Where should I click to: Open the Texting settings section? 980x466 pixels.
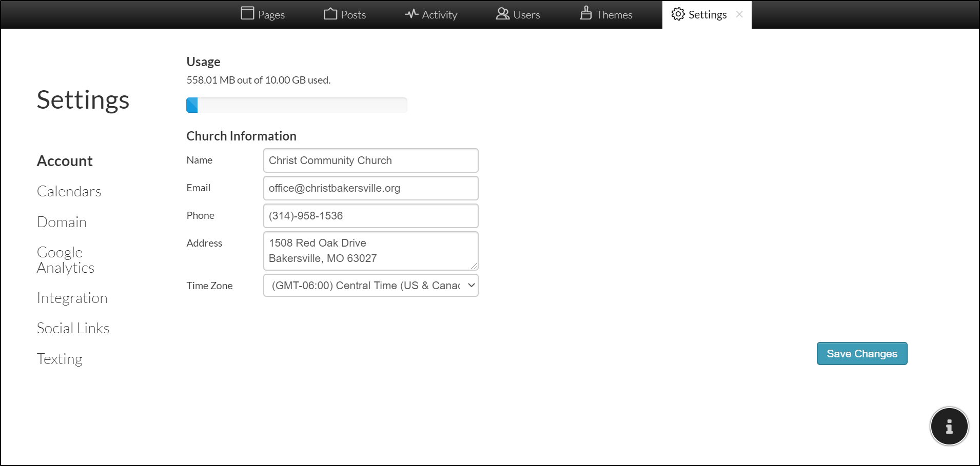60,359
